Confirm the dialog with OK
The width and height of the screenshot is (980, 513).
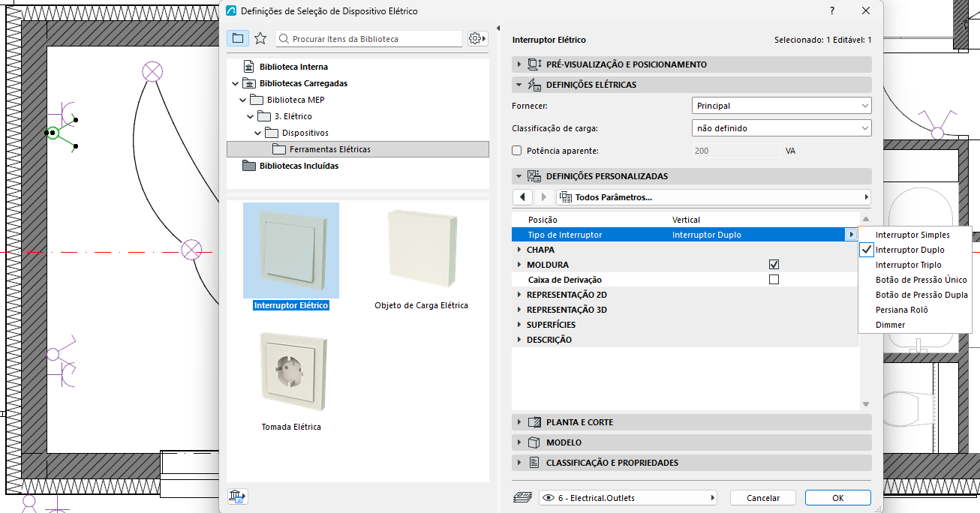point(837,497)
